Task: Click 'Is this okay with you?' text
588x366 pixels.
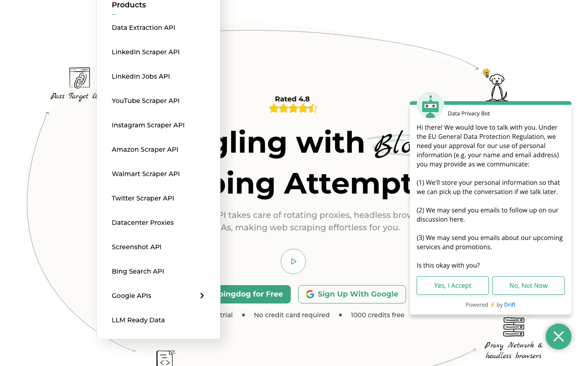Action: coord(448,265)
